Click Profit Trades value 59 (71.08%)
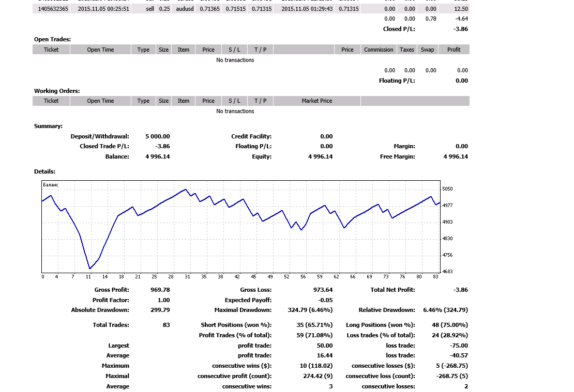 [x=314, y=335]
